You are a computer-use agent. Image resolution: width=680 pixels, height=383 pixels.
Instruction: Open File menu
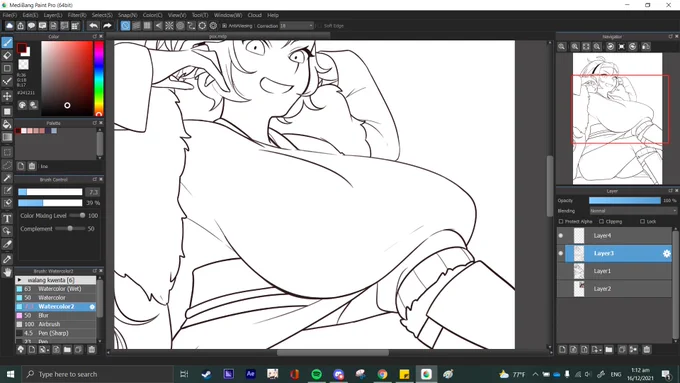pyautogui.click(x=10, y=15)
